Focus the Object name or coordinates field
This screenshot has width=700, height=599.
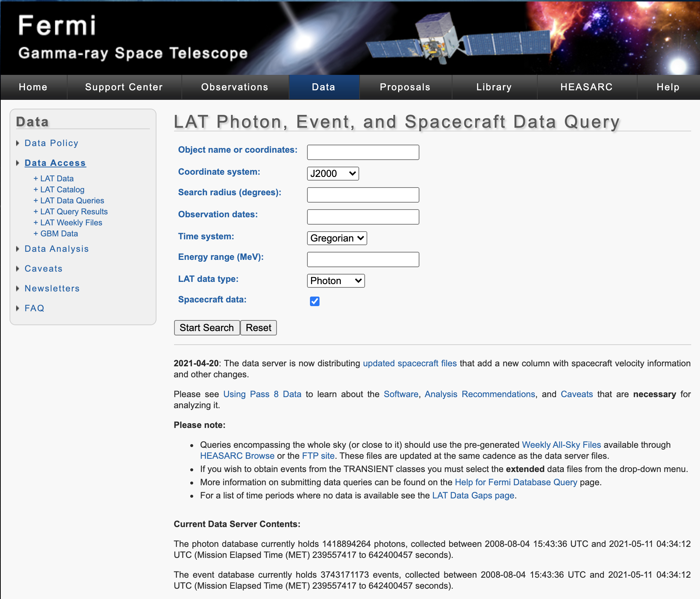pyautogui.click(x=363, y=152)
